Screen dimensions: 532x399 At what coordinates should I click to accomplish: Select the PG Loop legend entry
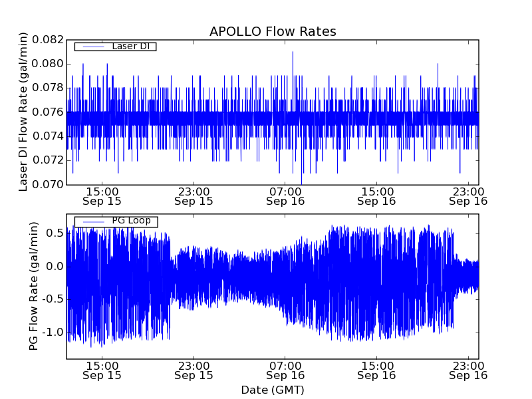click(x=131, y=221)
